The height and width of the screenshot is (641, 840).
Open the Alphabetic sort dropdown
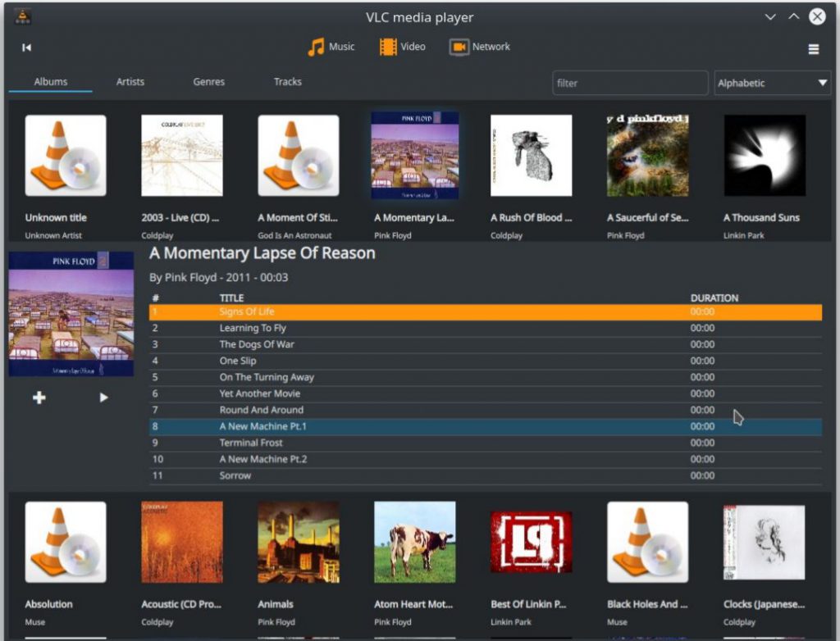[x=772, y=83]
